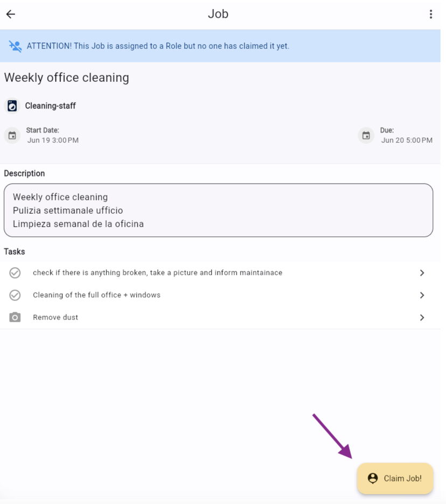Check off the broken items inspection task
Viewport: 446px width, 504px height.
[x=15, y=273]
